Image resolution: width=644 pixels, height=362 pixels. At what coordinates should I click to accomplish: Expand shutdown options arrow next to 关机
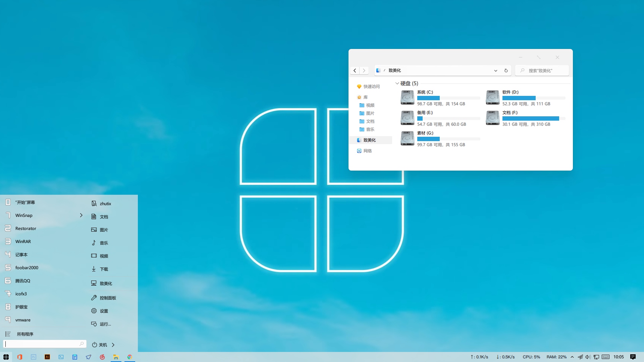point(113,345)
